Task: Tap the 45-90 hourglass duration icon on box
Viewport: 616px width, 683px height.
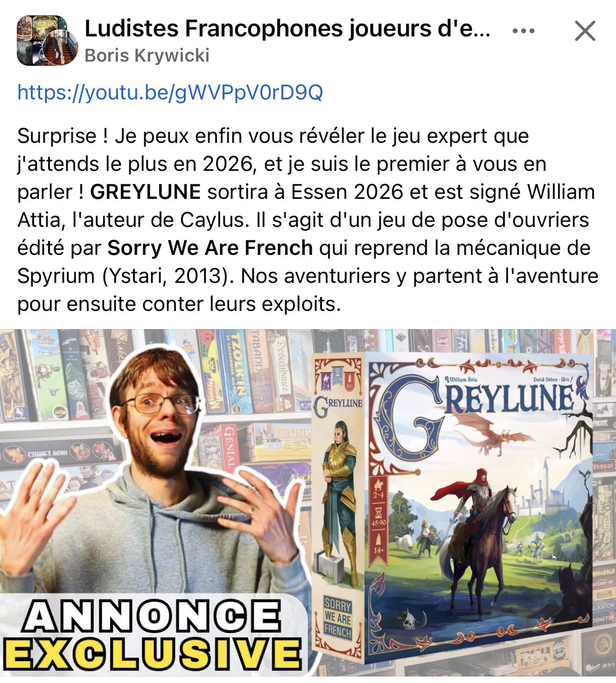Action: pos(378,516)
